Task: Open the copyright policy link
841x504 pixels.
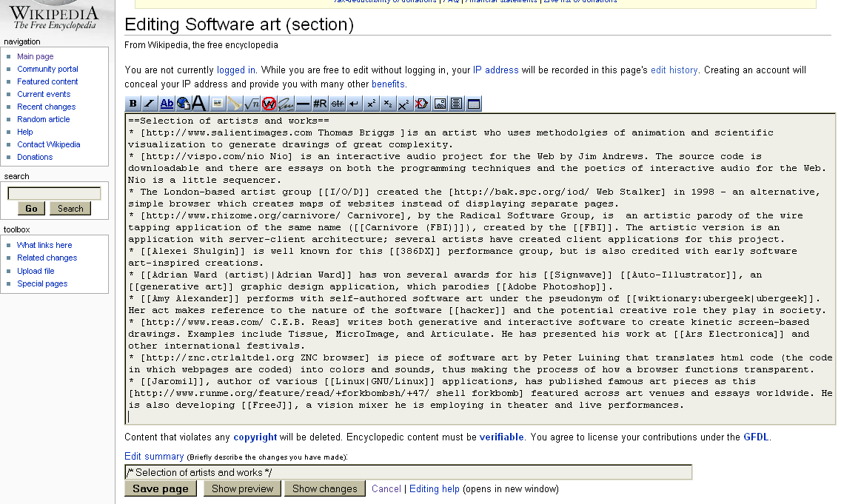Action: click(x=255, y=437)
